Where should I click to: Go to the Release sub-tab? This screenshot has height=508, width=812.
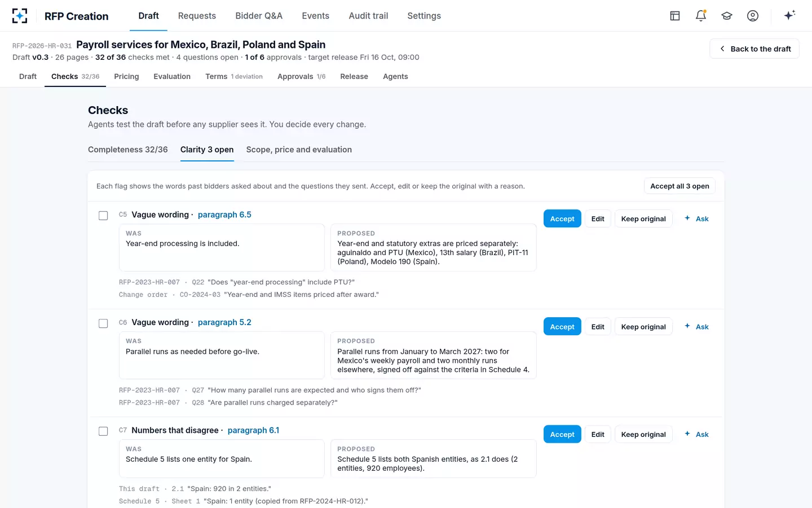(x=354, y=77)
